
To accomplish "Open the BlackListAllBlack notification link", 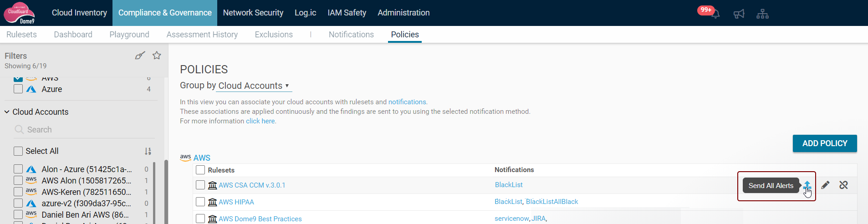I will tap(552, 202).
